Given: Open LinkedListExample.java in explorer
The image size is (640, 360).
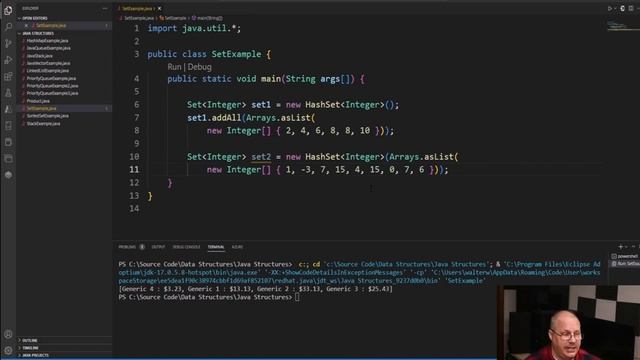Looking at the screenshot, I should pos(48,71).
